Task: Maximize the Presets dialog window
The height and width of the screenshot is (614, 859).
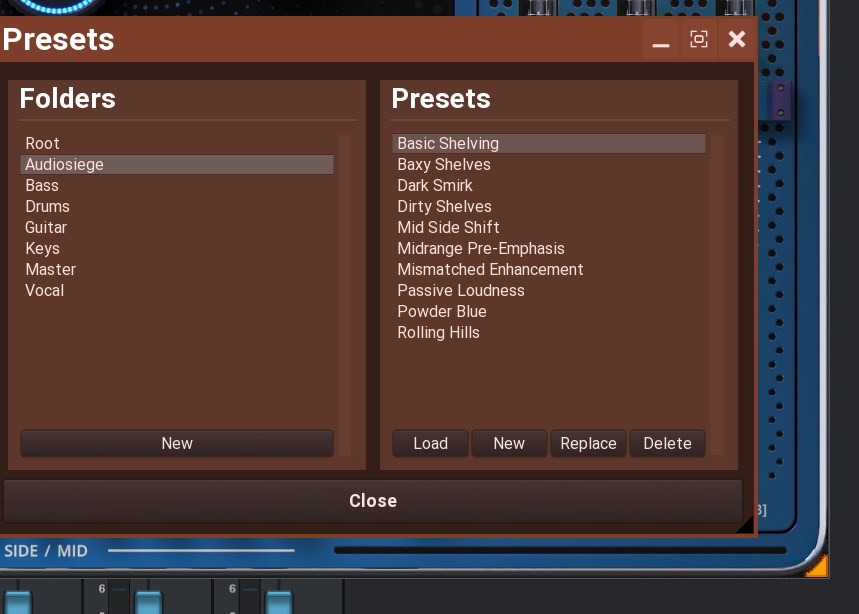Action: click(699, 40)
